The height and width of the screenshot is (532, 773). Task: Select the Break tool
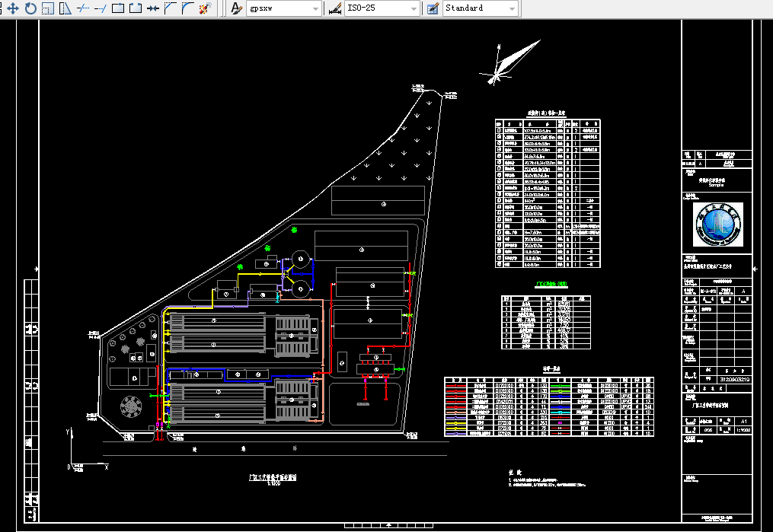click(135, 8)
